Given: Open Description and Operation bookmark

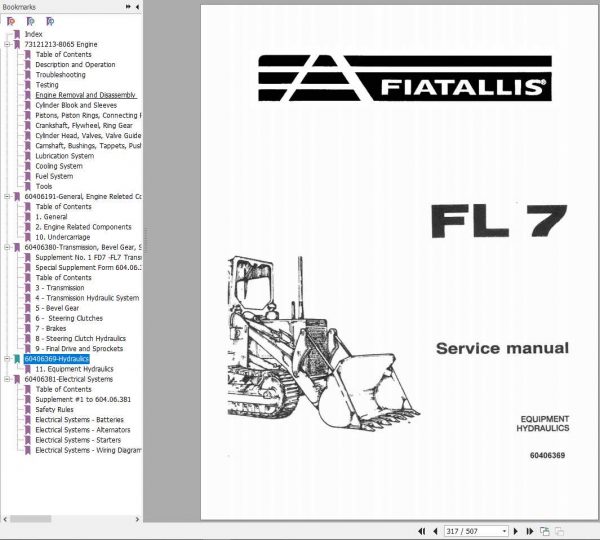Looking at the screenshot, I should click(x=75, y=65).
